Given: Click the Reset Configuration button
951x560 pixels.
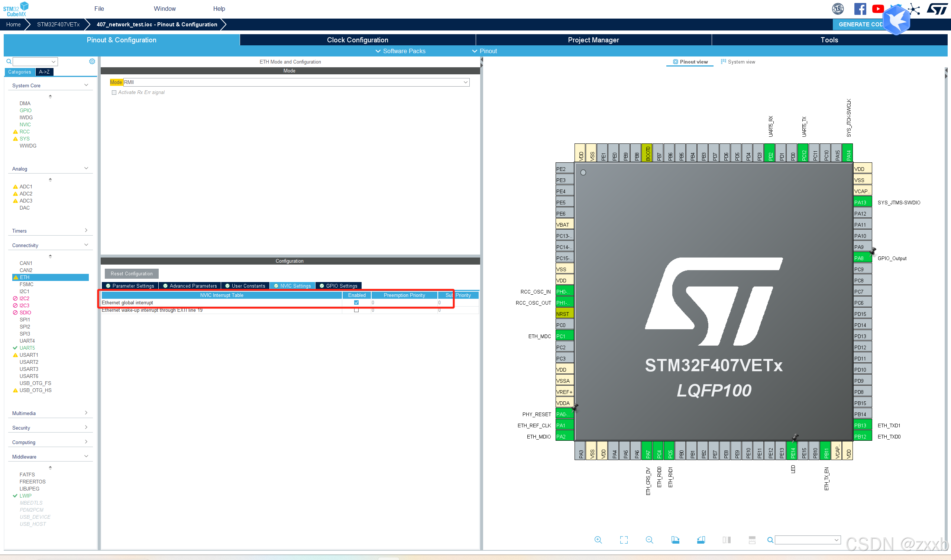Looking at the screenshot, I should coord(131,273).
